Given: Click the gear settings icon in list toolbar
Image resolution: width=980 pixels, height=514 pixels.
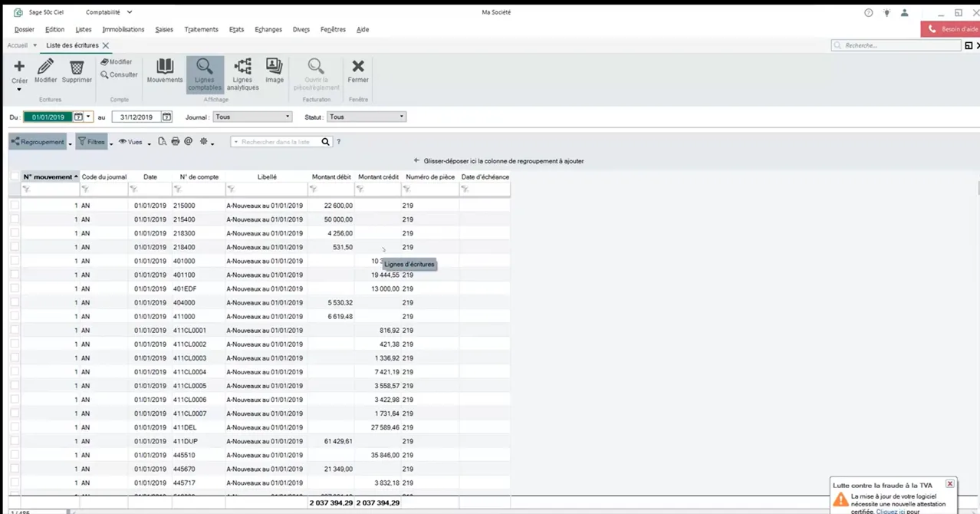Looking at the screenshot, I should coord(204,142).
